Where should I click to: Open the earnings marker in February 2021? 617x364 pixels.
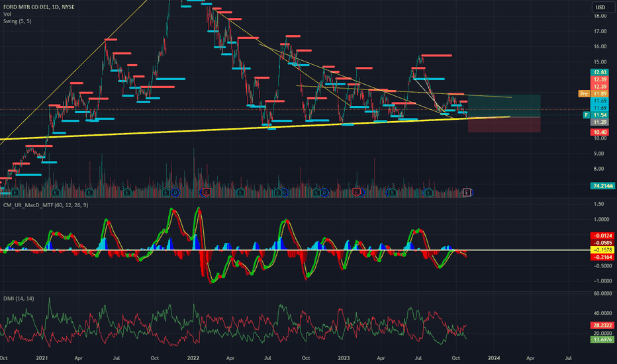pyautogui.click(x=56, y=193)
